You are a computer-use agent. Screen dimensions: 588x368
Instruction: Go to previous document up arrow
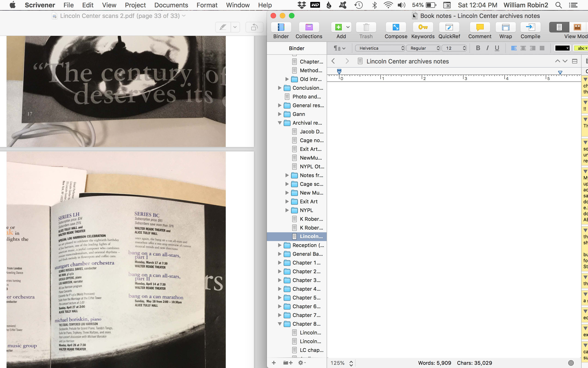(x=557, y=61)
